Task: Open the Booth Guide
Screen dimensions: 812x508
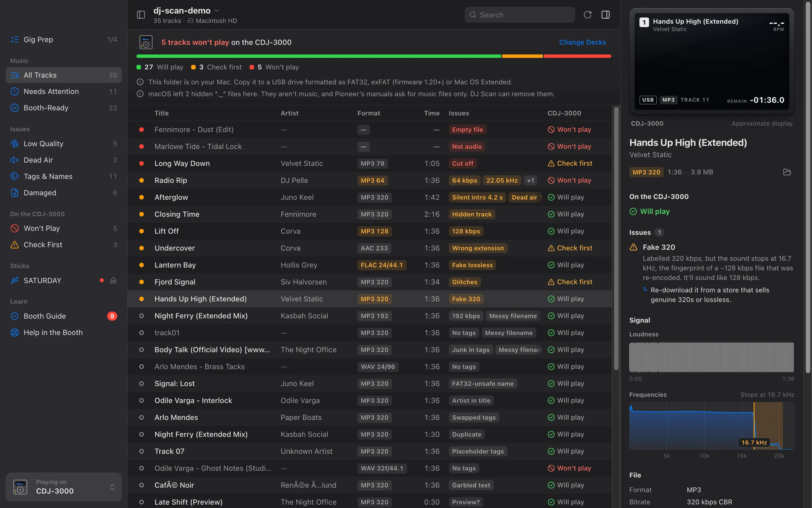Action: pyautogui.click(x=64, y=316)
